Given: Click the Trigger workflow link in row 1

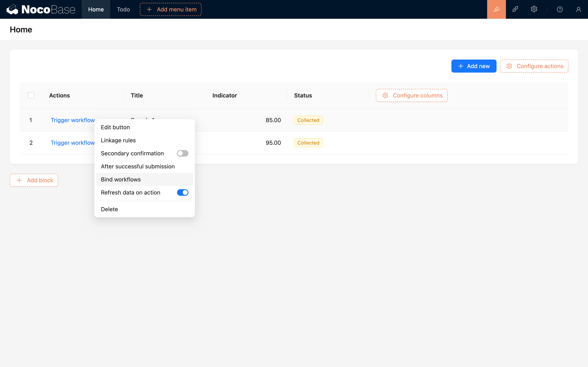Looking at the screenshot, I should [x=72, y=120].
